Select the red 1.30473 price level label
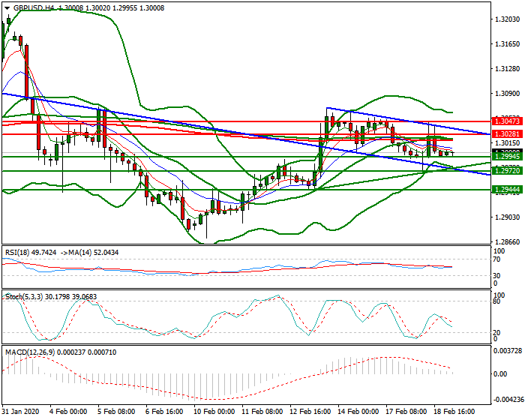This screenshot has height=420, width=525. 507,121
